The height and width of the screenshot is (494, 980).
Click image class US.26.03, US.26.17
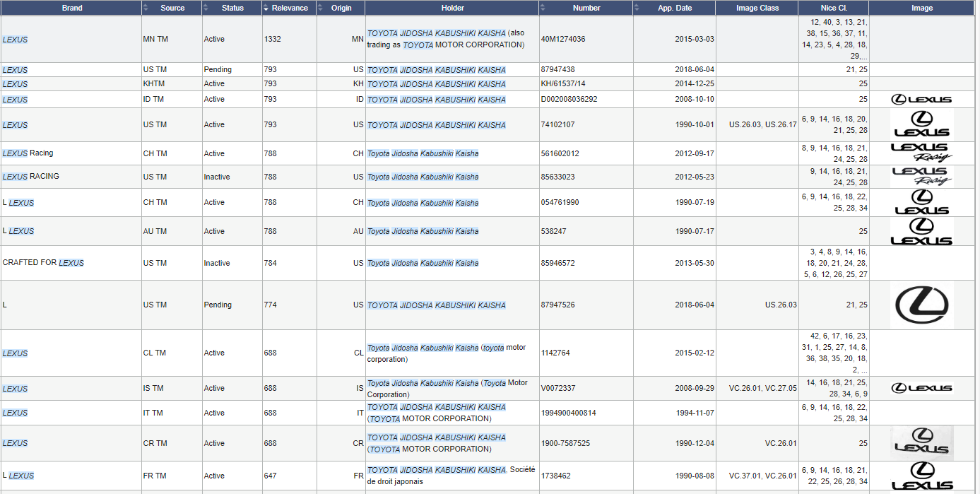763,124
